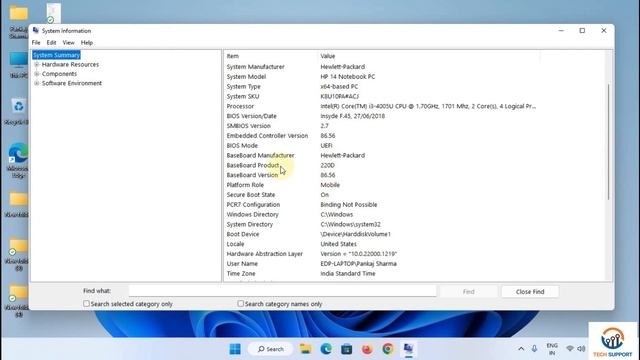Click the HP 14 Notebook PC value

(x=347, y=77)
